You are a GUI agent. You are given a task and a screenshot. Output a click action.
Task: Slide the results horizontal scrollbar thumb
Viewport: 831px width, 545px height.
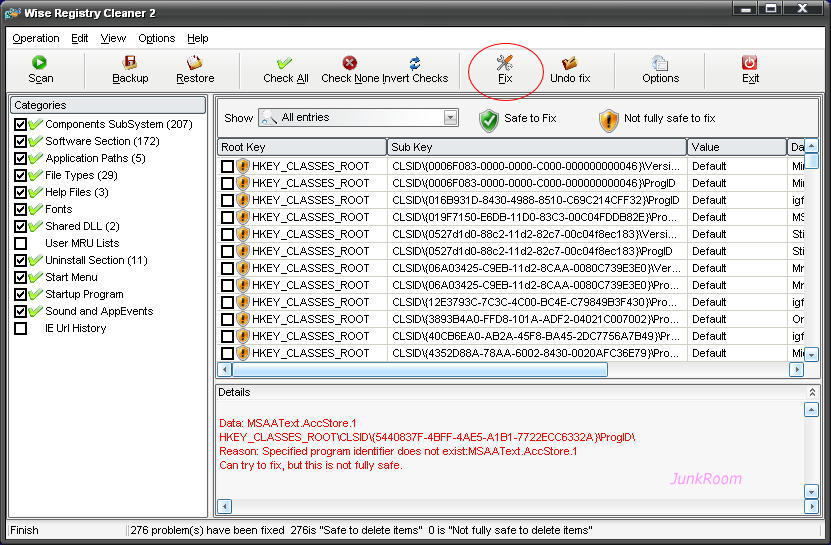pos(420,370)
